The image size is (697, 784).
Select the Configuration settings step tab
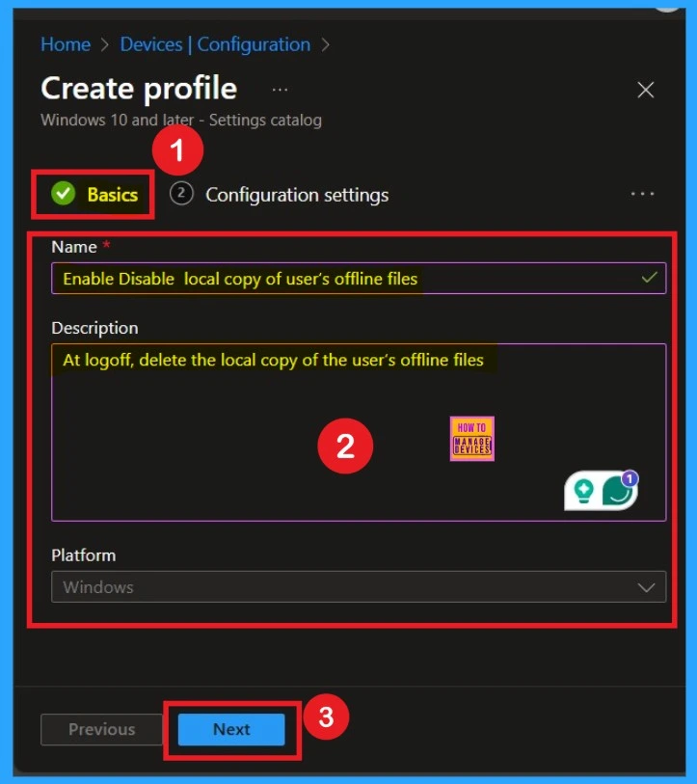click(279, 195)
